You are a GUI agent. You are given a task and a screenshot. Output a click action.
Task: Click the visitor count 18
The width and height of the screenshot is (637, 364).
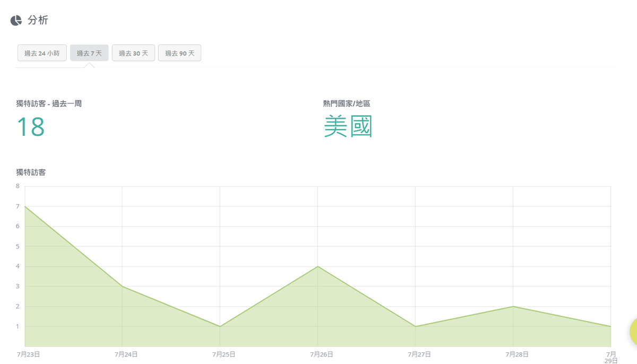pyautogui.click(x=30, y=127)
